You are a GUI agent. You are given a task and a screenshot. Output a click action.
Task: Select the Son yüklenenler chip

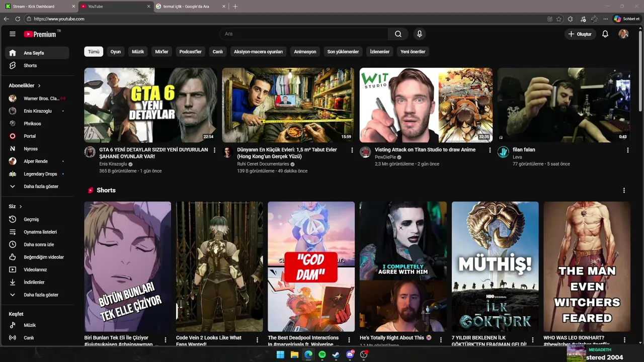[x=343, y=52]
